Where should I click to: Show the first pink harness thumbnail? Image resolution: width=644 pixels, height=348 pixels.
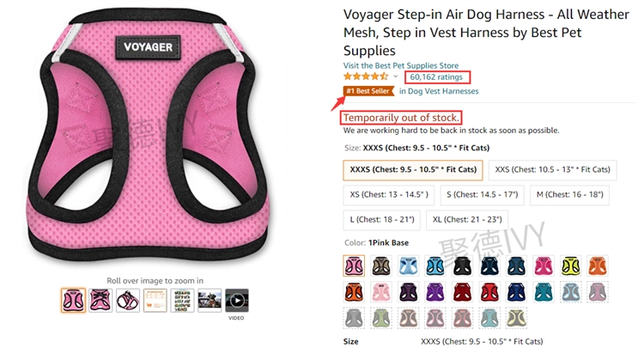pyautogui.click(x=73, y=301)
